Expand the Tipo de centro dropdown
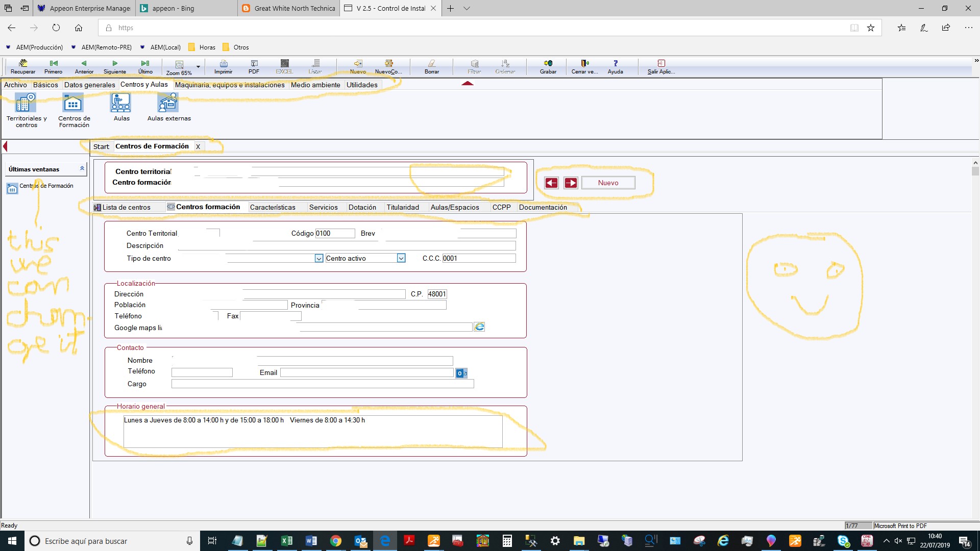This screenshot has width=980, height=551. 319,259
